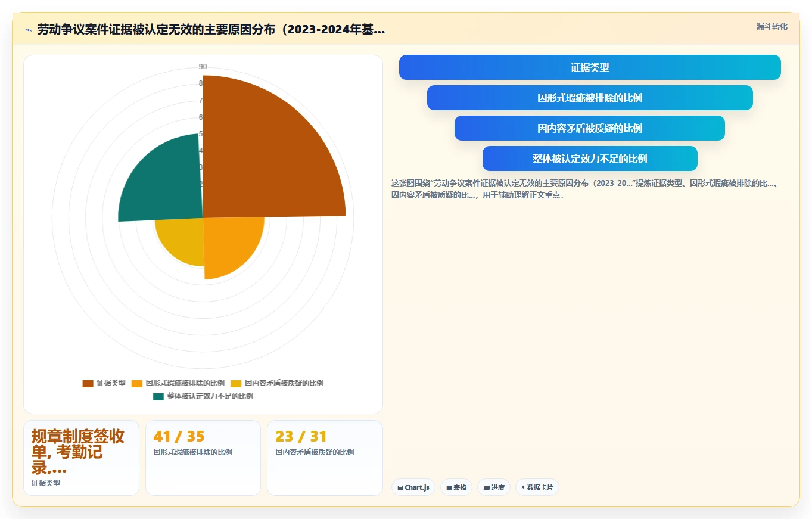Screen dimensions: 812x519
Task: Click the lightning icon beside the title
Action: click(28, 30)
